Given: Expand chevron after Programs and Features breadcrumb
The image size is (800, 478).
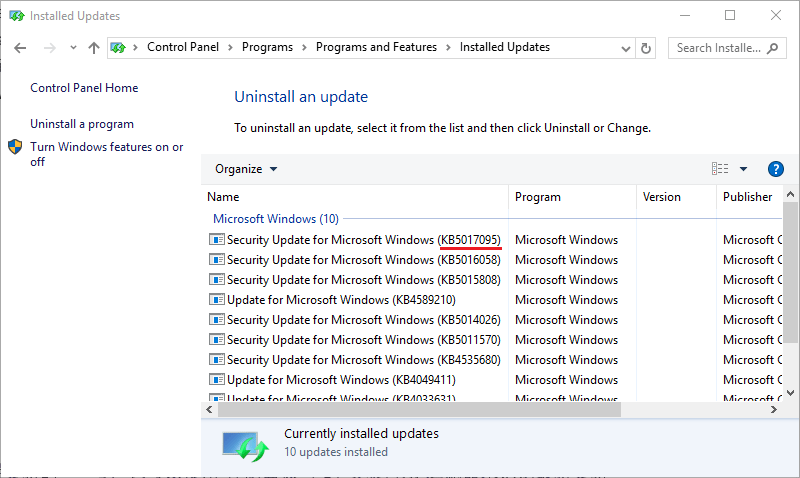Looking at the screenshot, I should pos(448,47).
